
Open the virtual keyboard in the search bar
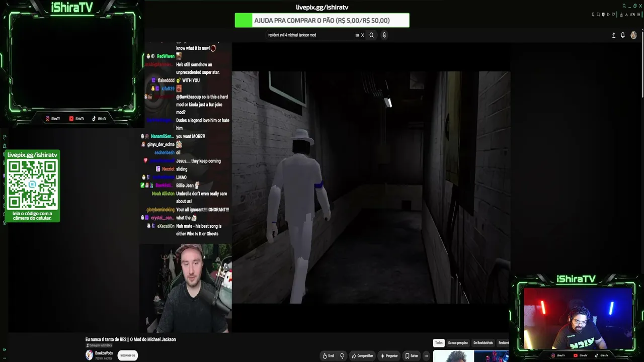(x=357, y=35)
